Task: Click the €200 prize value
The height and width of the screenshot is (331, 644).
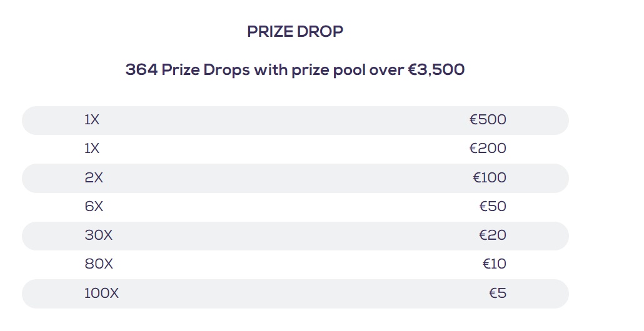Action: point(488,149)
